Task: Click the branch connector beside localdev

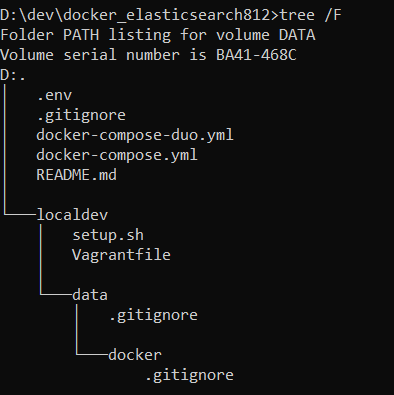Action: 20,214
